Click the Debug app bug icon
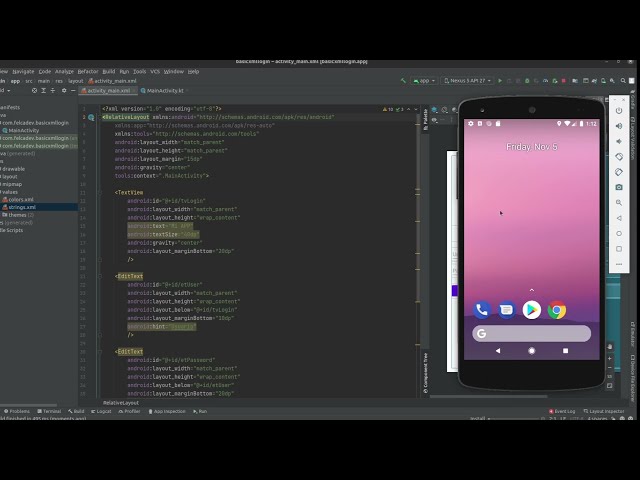Screen dimensions: 640x480 [527, 81]
